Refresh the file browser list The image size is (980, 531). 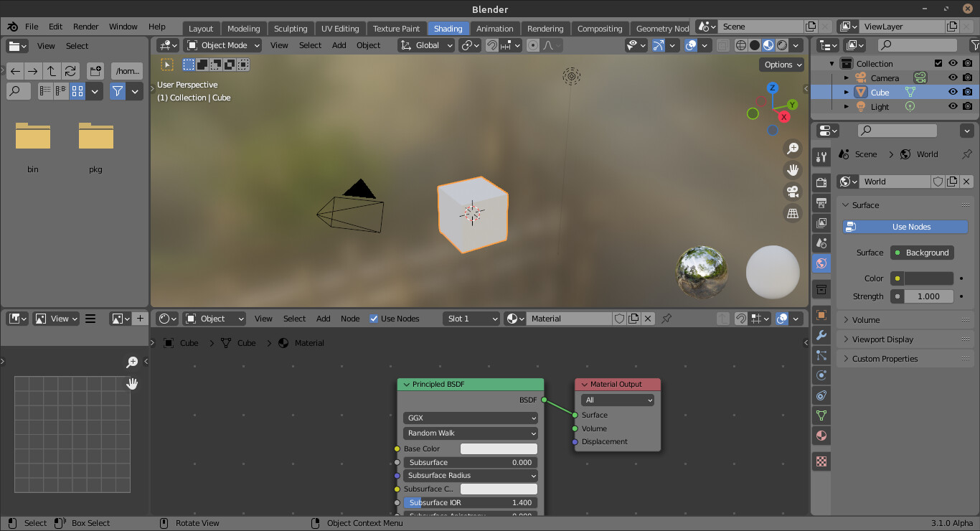point(70,71)
